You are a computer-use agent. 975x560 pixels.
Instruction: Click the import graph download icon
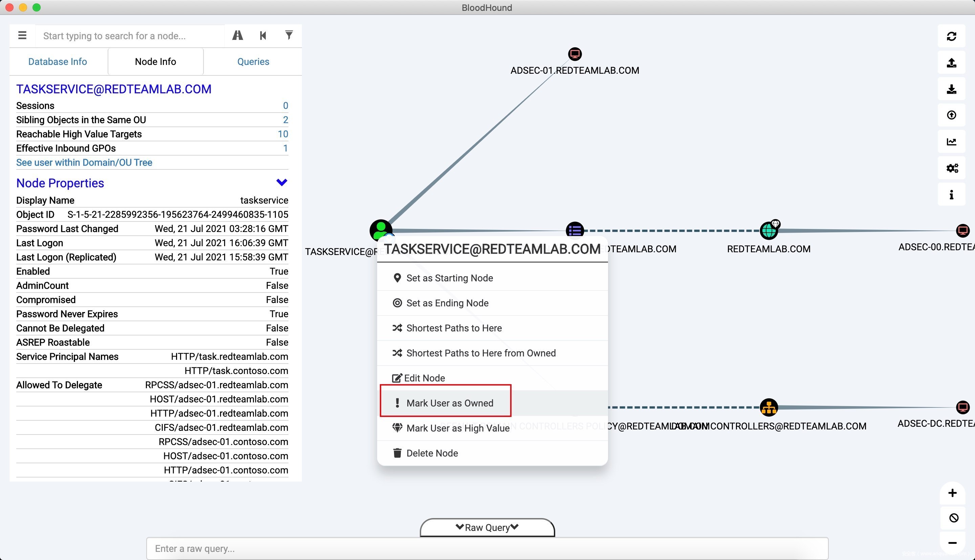(951, 89)
